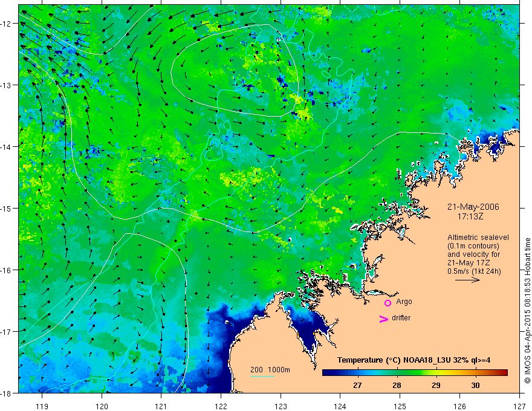
Task: Click the cyan bathymetry legend line
Action: 262,376
